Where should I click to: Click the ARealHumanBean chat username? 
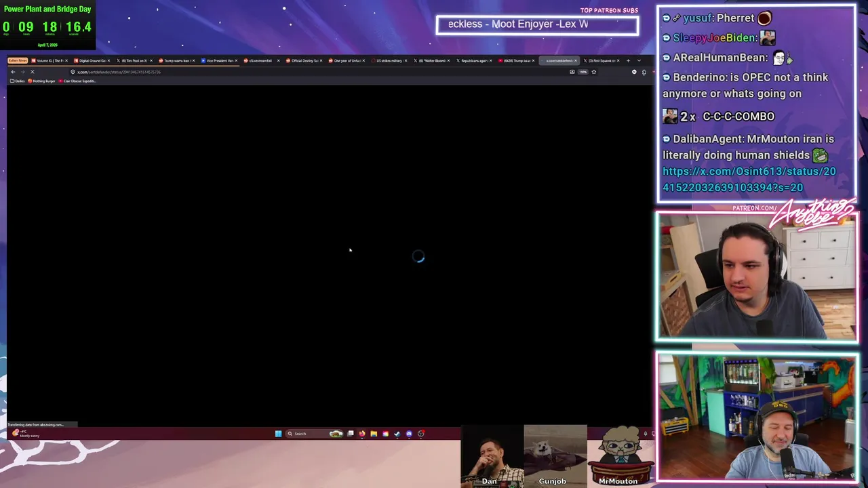720,58
